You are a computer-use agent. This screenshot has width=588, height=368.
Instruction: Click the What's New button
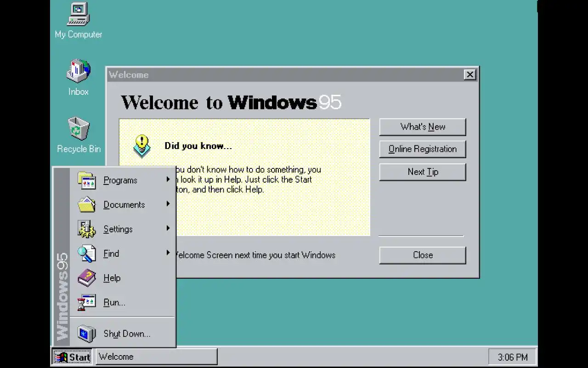pos(423,127)
